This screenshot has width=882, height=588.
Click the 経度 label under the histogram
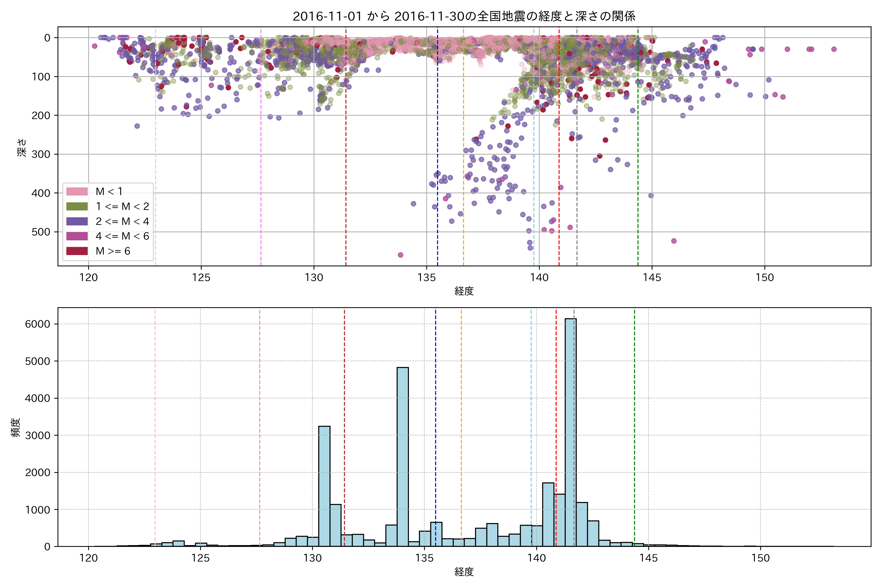click(464, 572)
